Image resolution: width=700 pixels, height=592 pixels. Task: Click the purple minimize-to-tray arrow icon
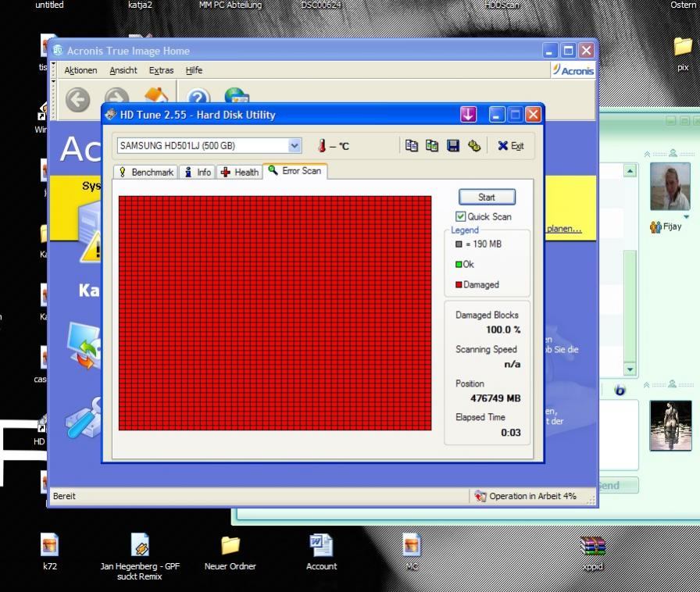coord(468,115)
